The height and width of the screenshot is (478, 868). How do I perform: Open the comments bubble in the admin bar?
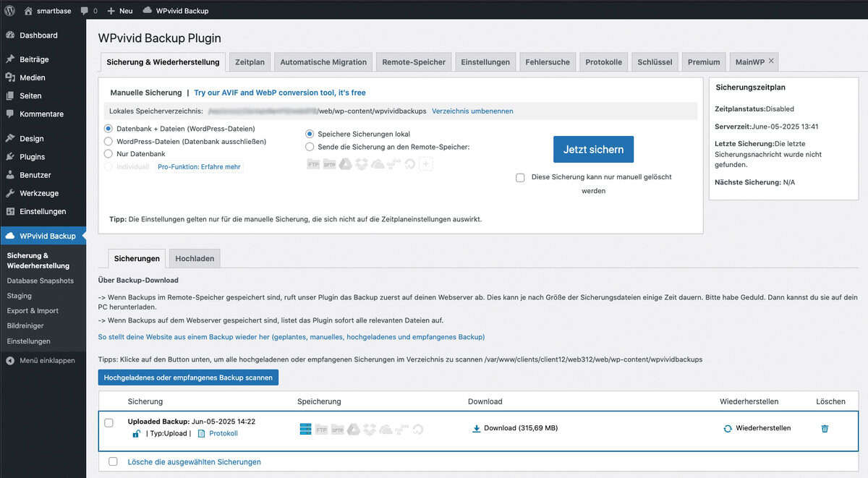pos(89,11)
